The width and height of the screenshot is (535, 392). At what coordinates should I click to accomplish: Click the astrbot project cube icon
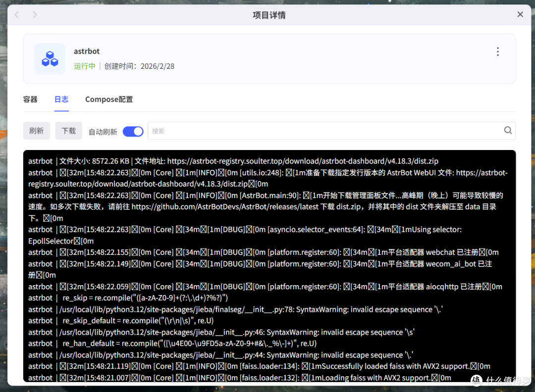point(50,58)
